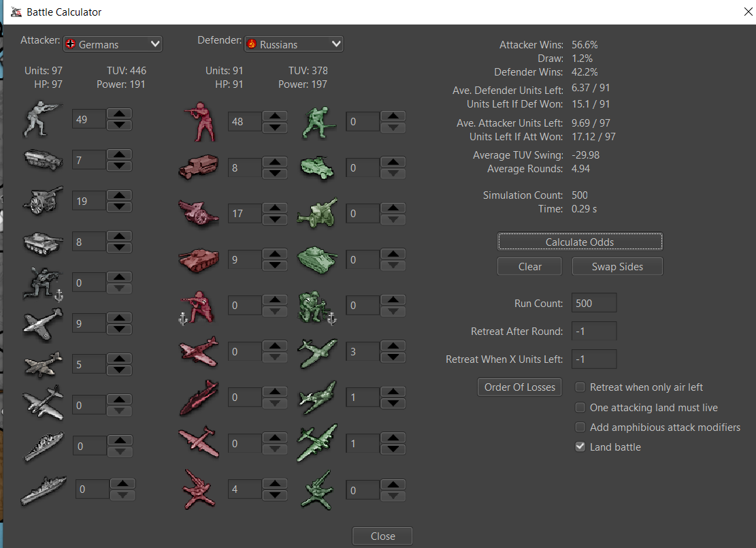Open the Defender Russians dropdown
Image resolution: width=756 pixels, height=548 pixels.
click(x=294, y=44)
